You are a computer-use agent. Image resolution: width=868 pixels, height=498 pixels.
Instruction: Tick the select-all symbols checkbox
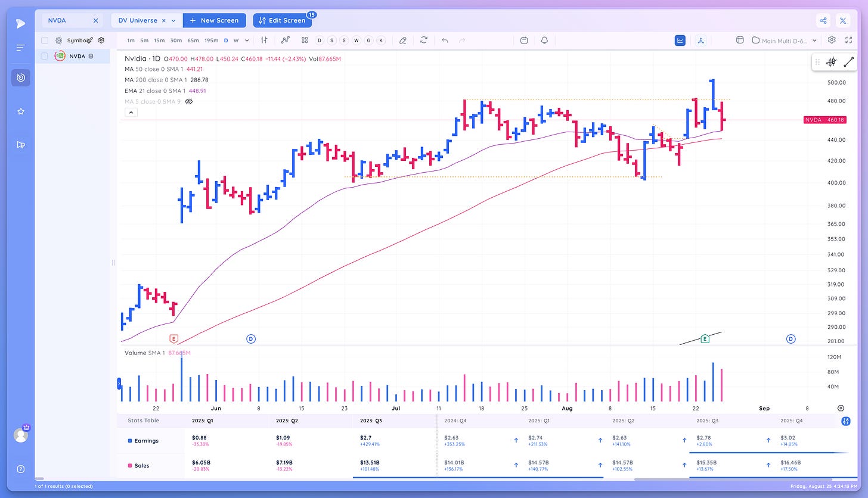[x=45, y=41]
